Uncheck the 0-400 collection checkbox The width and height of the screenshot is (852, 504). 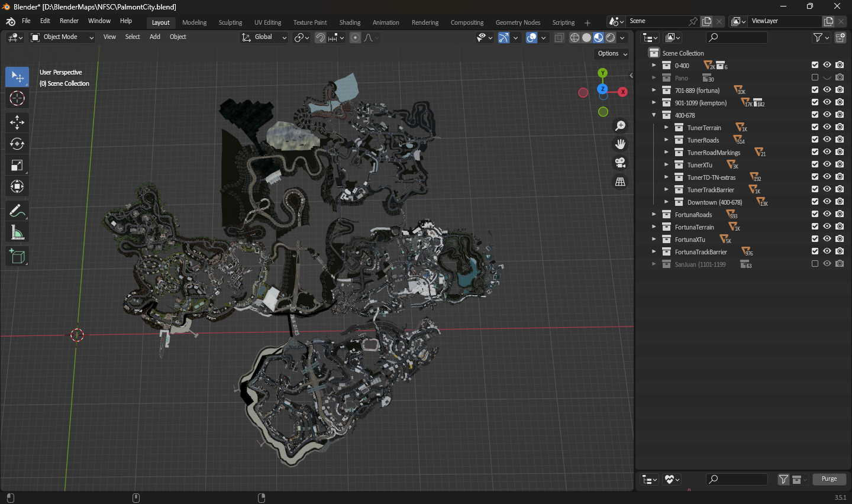click(x=815, y=65)
